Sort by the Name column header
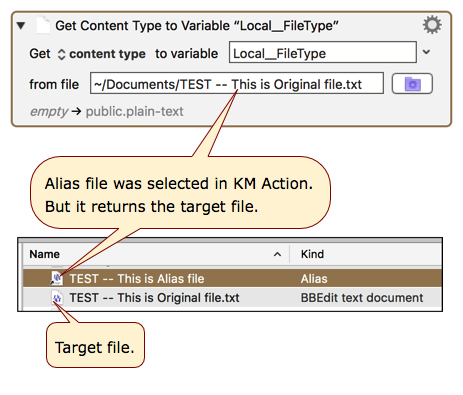Viewport: 463px width, 395px height. click(45, 254)
